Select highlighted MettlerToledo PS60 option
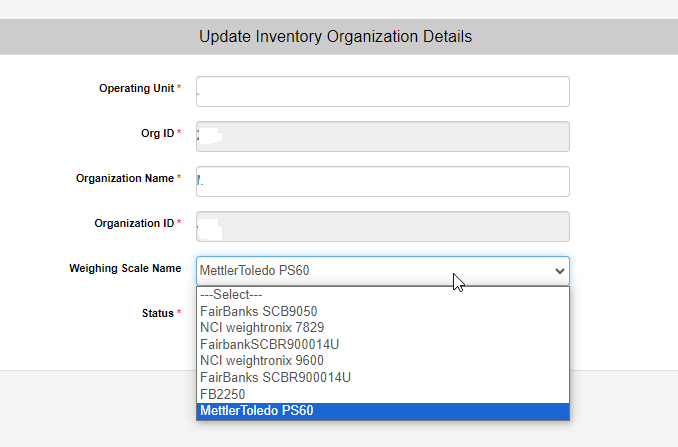The image size is (678, 447). pyautogui.click(x=383, y=411)
